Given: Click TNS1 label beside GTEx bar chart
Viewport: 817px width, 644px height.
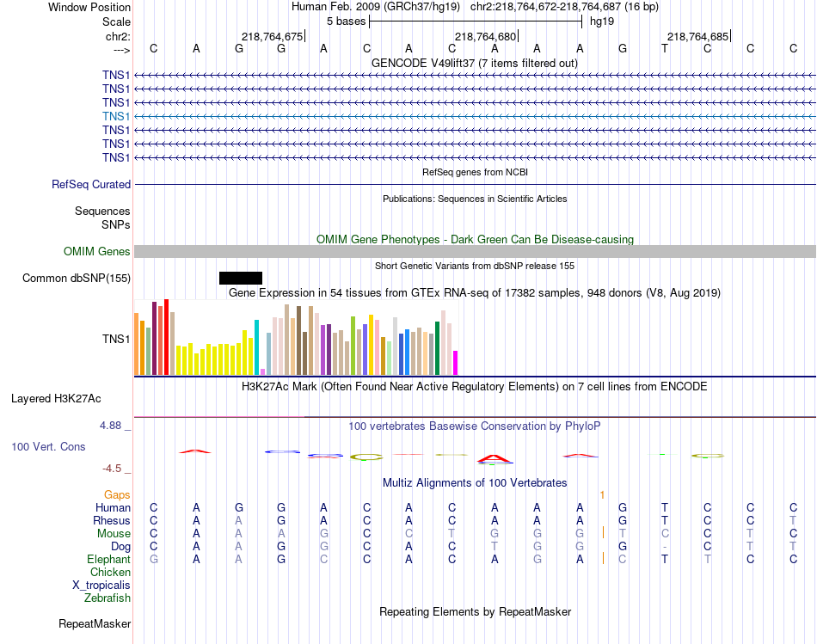Looking at the screenshot, I should click(x=116, y=339).
